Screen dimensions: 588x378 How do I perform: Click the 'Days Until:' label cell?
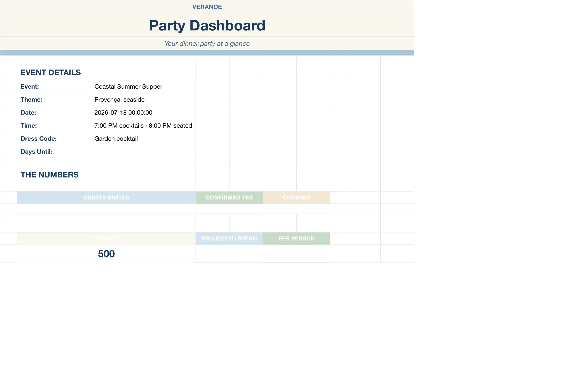[x=54, y=151]
